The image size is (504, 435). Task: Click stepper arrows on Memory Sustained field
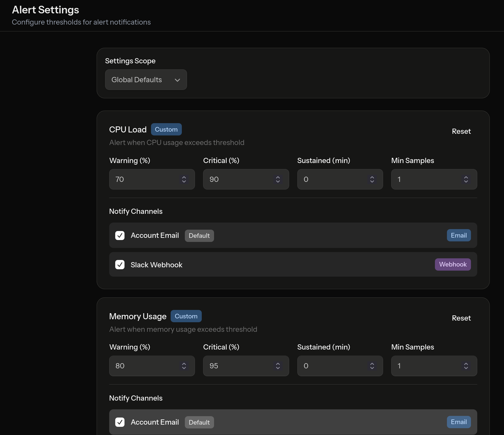pos(372,366)
